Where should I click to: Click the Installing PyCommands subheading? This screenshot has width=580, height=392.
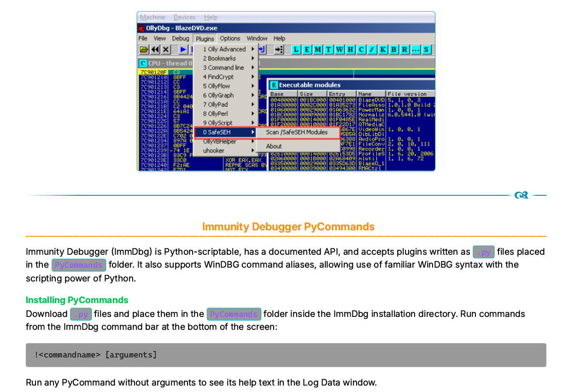tap(77, 300)
